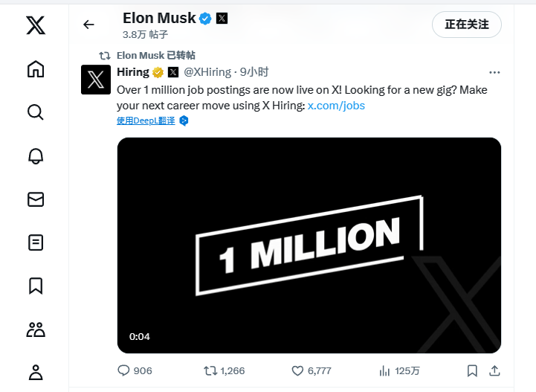Open the Notifications bell icon

36,156
